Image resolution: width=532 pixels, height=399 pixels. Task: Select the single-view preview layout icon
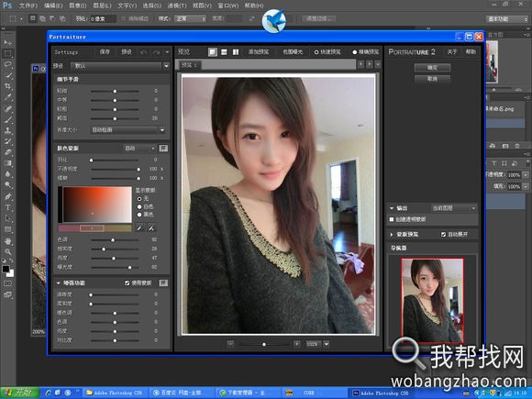pyautogui.click(x=213, y=52)
